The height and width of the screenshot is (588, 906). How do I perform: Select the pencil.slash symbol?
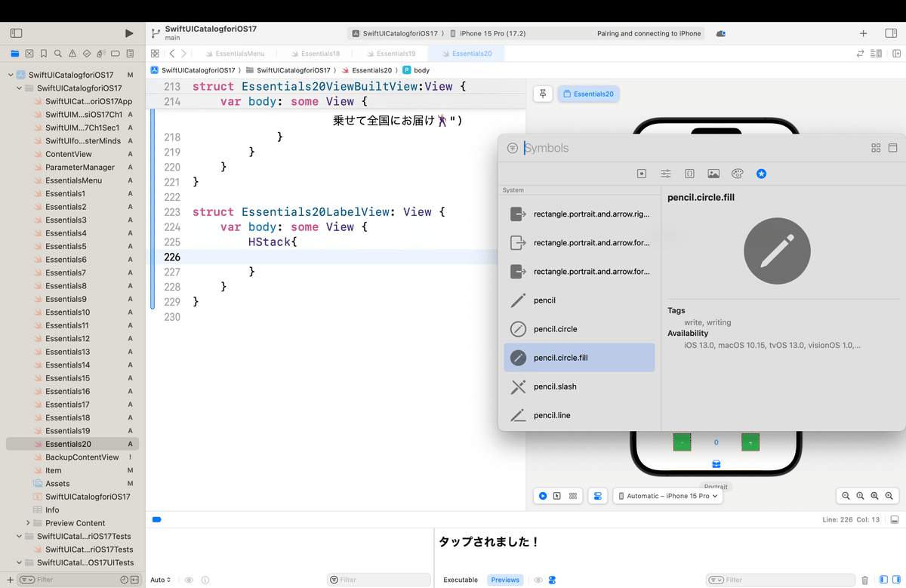[x=579, y=386]
